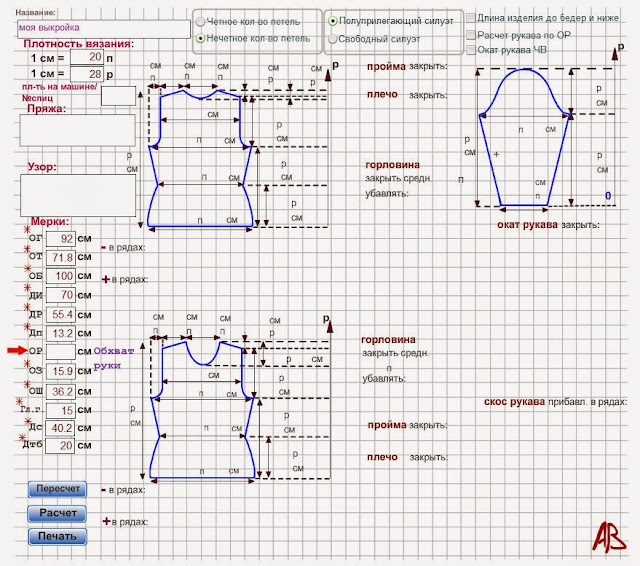This screenshot has width=640, height=566.
Task: Click the Название field containing моя выкройка
Action: pyautogui.click(x=104, y=29)
